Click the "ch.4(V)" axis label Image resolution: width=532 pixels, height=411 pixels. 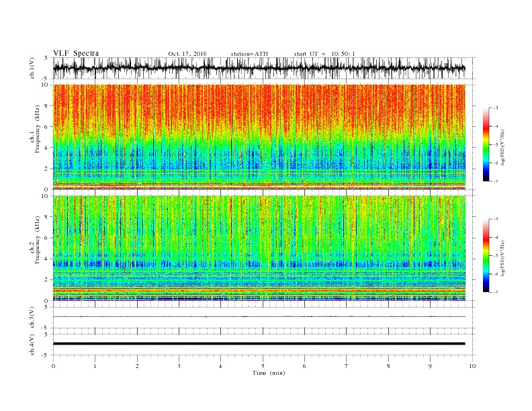coord(32,345)
